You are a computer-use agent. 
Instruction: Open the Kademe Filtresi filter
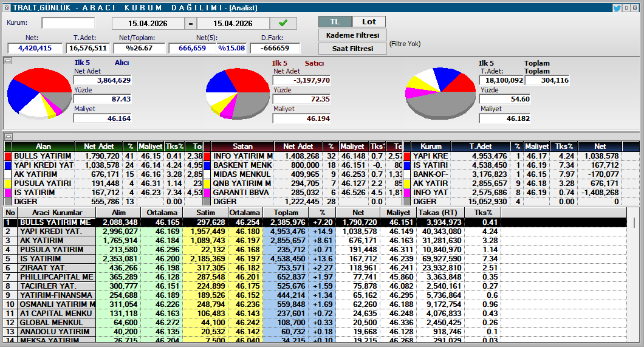click(352, 35)
